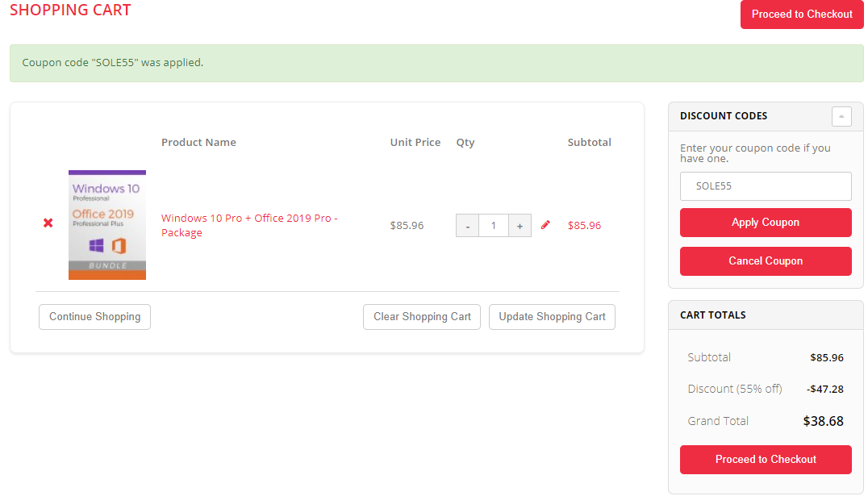Click Proceed to Checkout beside Shopping Cart heading
Viewport: 868px width, 496px height.
point(802,15)
